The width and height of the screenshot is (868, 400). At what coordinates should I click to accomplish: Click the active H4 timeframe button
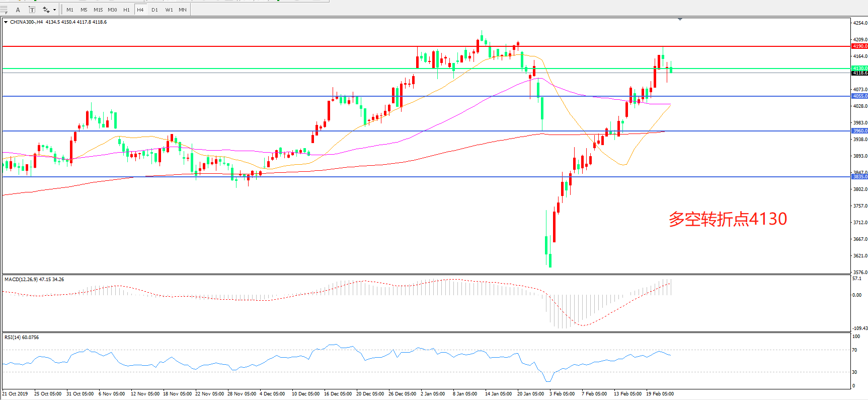click(x=140, y=10)
